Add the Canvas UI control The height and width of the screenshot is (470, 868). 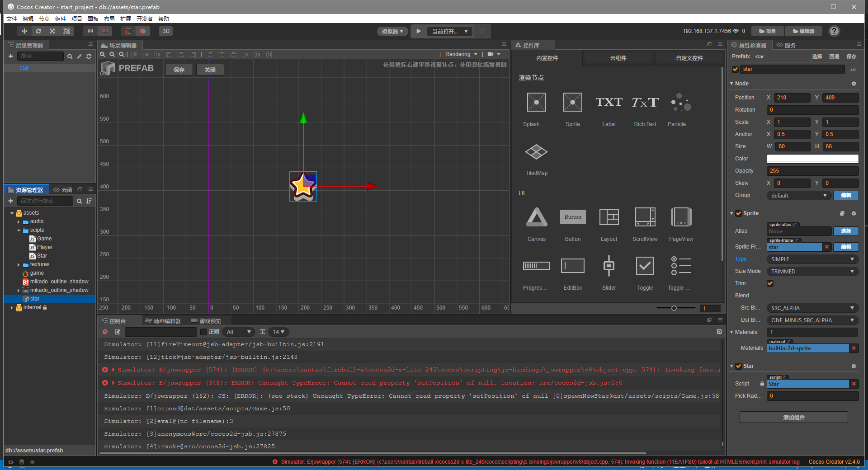537,224
